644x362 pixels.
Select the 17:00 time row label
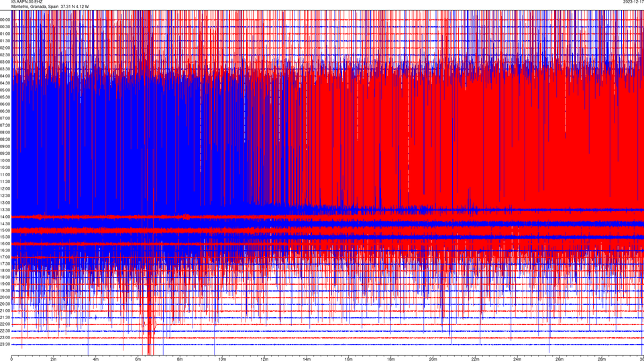coord(5,257)
